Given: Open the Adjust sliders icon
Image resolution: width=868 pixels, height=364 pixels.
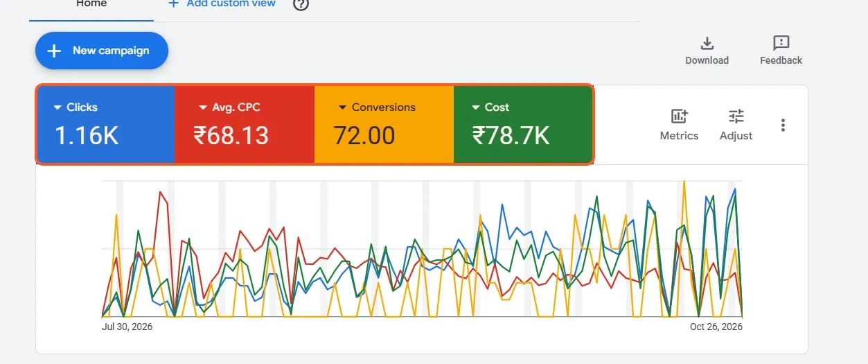Looking at the screenshot, I should tap(736, 116).
